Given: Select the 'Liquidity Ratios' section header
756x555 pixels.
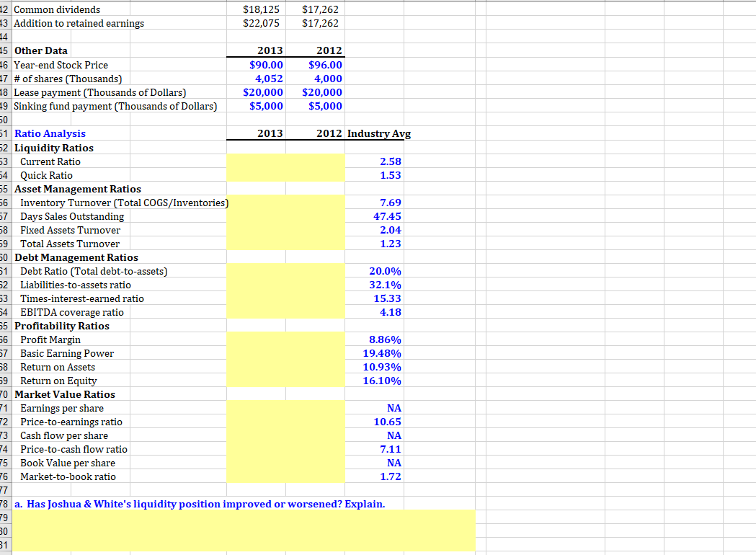Looking at the screenshot, I should (x=54, y=148).
